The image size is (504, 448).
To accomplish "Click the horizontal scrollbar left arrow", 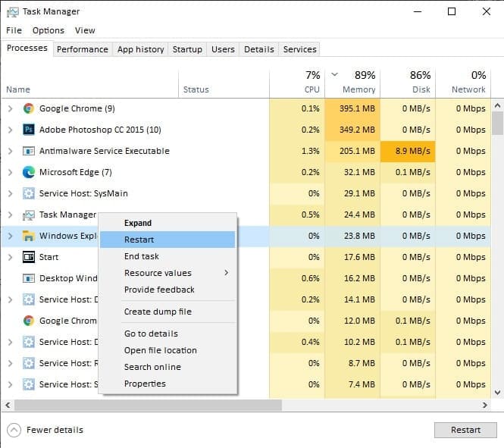I will point(8,406).
